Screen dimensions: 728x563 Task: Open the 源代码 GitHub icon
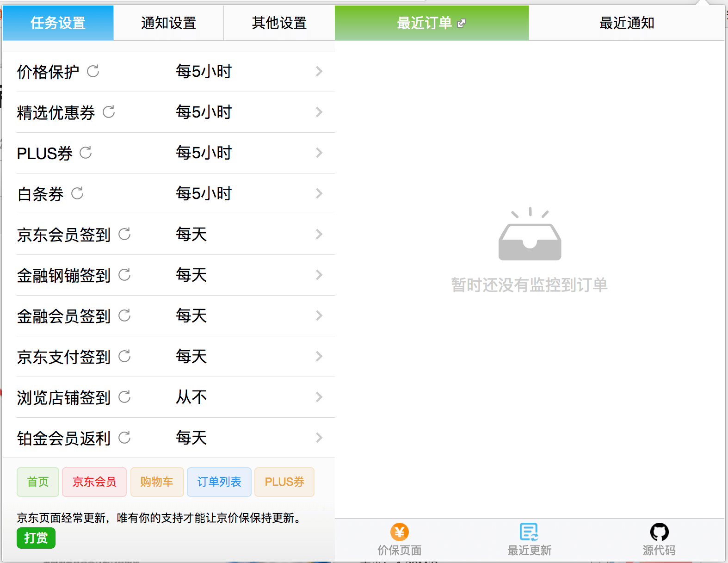[x=659, y=532]
